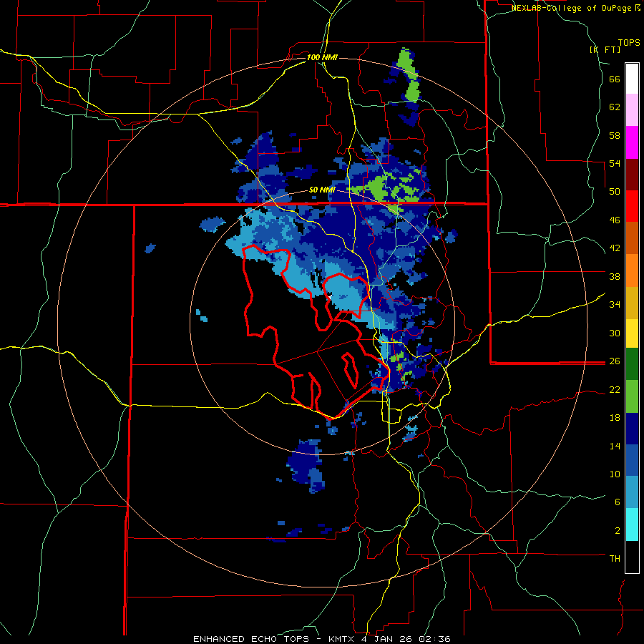Click the light orange legend swatch
This screenshot has height=644, width=644.
(632, 270)
